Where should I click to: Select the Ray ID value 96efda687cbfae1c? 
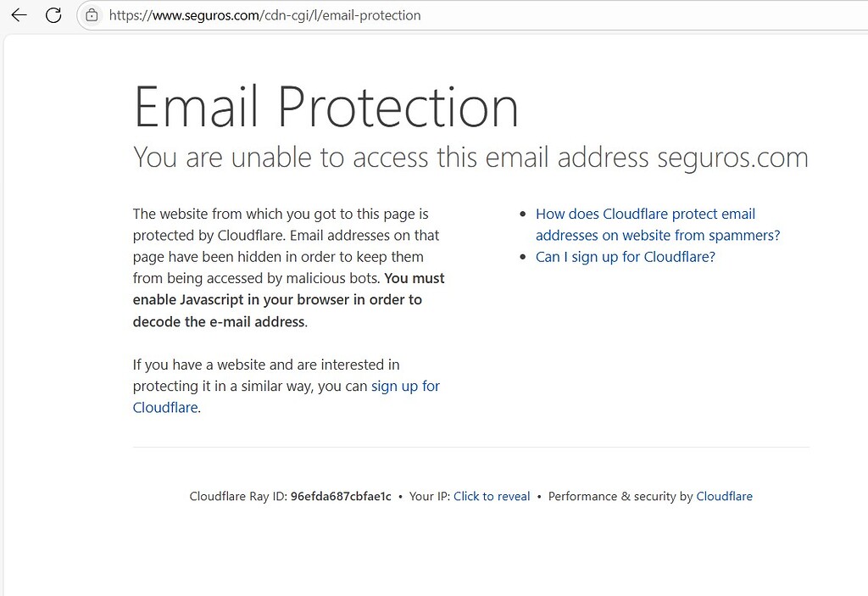tap(341, 496)
